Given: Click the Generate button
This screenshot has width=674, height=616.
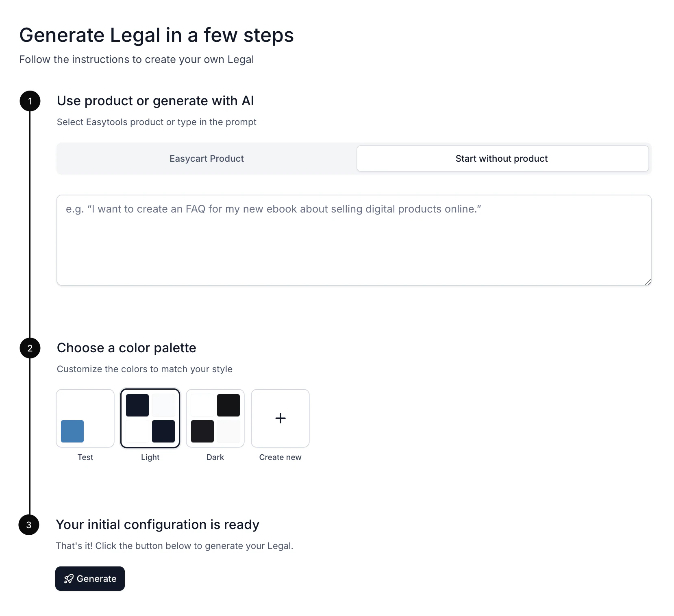Looking at the screenshot, I should pyautogui.click(x=90, y=579).
